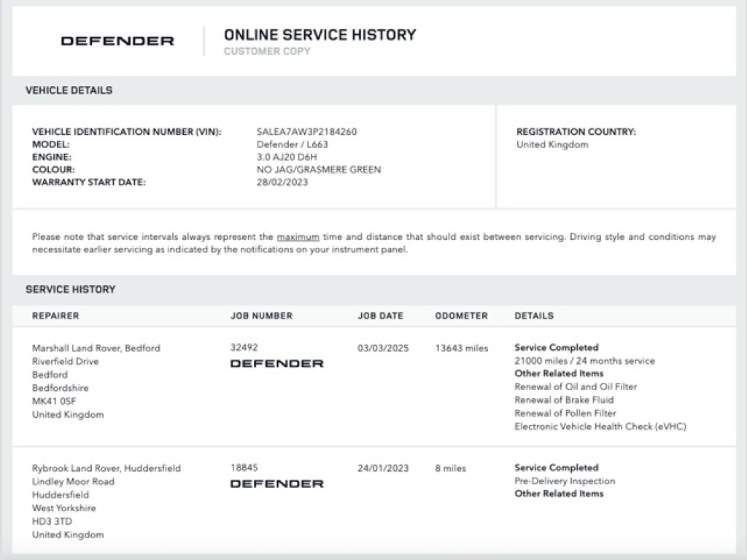Click the warranty start date 28/02/2023
The width and height of the screenshot is (747, 560).
282,182
